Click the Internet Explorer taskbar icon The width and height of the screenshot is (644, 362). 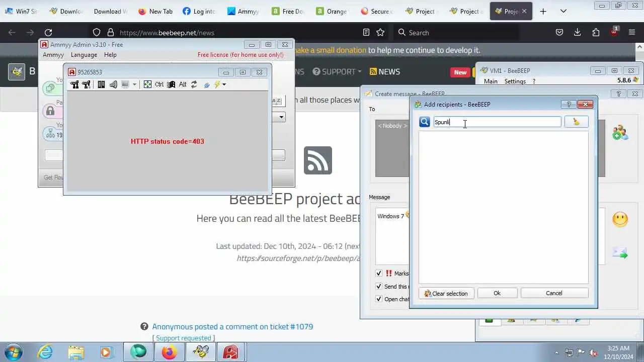tap(45, 352)
